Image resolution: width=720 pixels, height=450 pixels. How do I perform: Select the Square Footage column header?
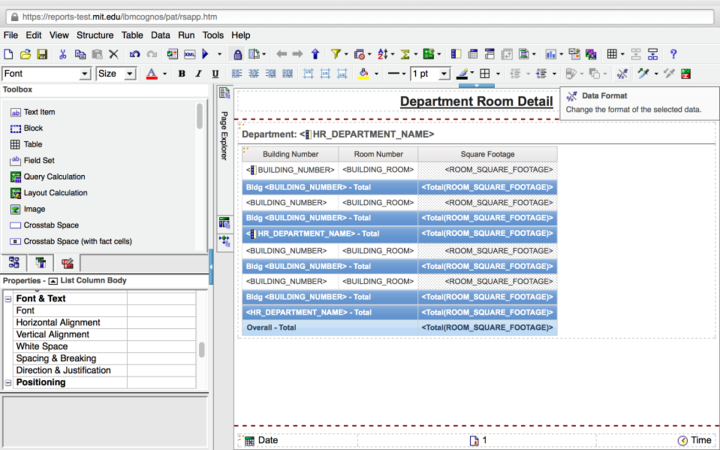click(487, 154)
